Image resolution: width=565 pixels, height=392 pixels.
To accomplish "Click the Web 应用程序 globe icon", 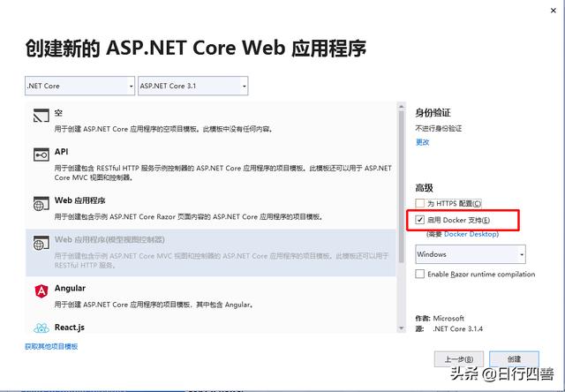I will pyautogui.click(x=41, y=203).
